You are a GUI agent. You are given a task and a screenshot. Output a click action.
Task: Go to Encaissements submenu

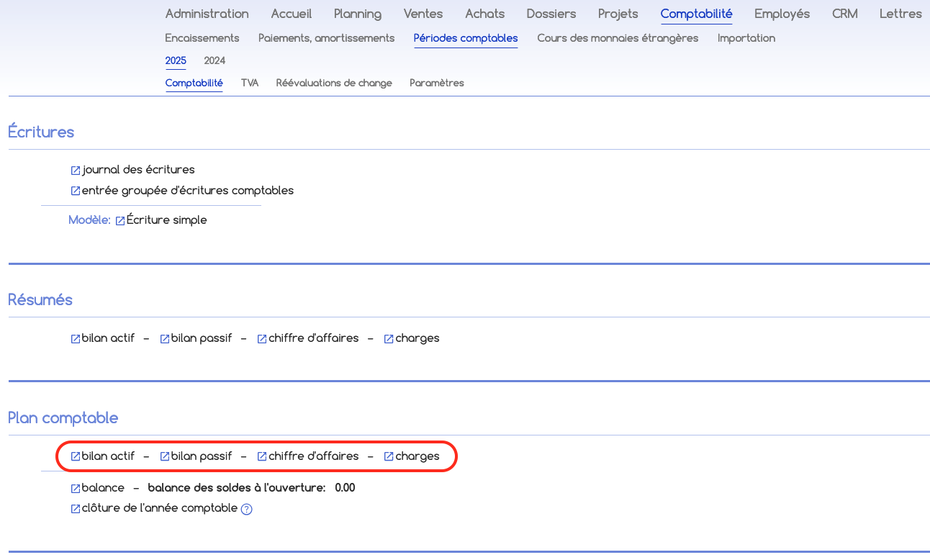[202, 38]
